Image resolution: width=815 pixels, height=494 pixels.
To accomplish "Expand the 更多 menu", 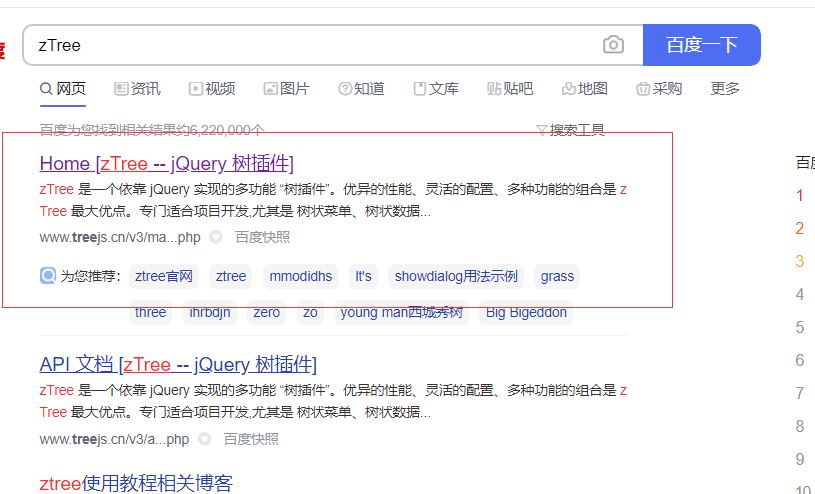I will point(725,89).
